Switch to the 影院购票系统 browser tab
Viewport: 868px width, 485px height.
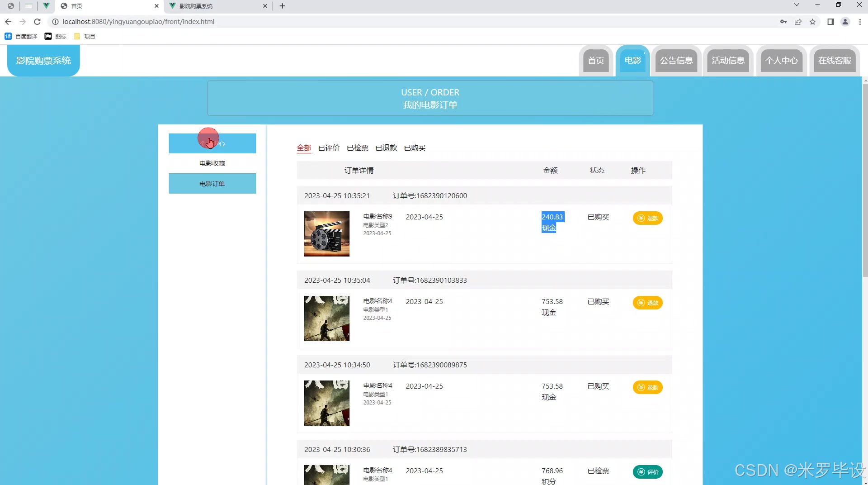click(x=218, y=6)
